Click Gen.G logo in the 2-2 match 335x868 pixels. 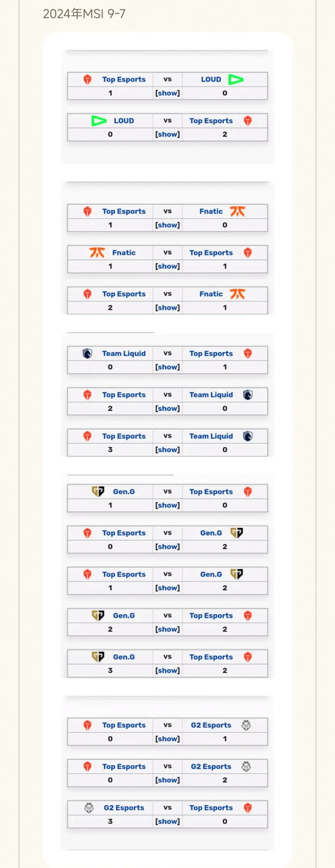98,616
